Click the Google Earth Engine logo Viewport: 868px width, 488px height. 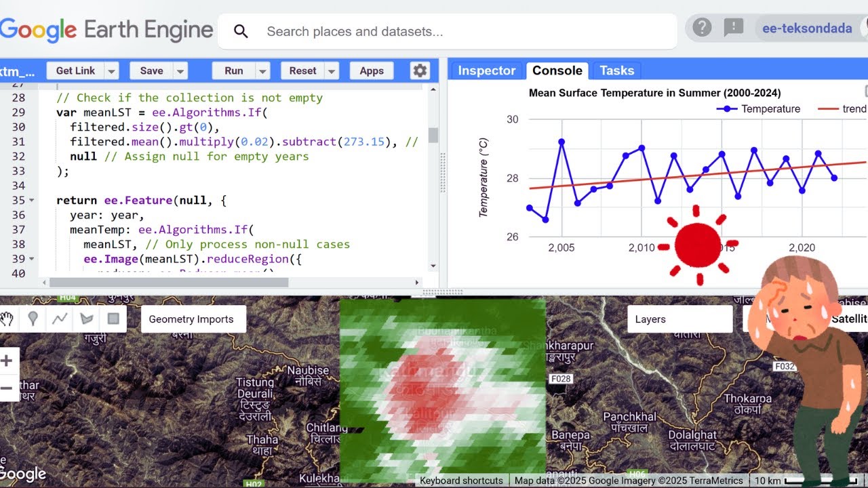point(106,30)
